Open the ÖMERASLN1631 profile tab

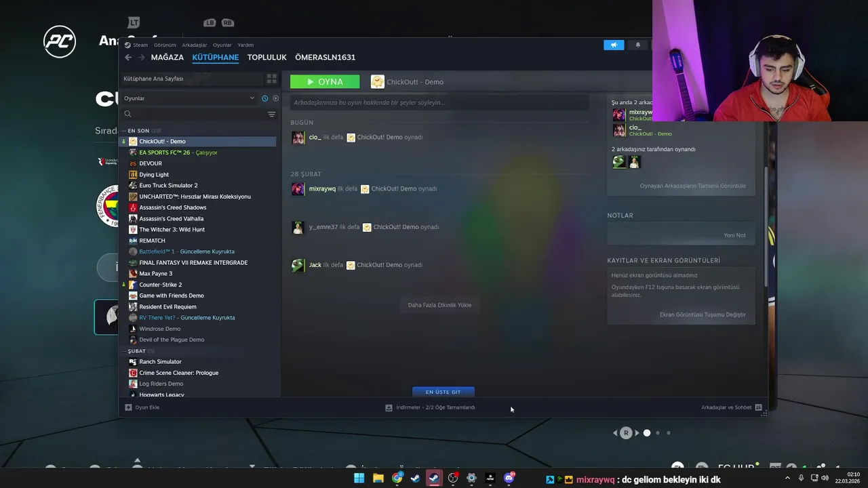(x=325, y=58)
